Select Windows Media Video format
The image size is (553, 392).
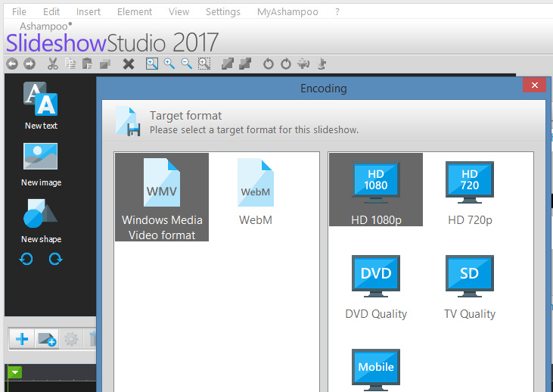pyautogui.click(x=162, y=198)
